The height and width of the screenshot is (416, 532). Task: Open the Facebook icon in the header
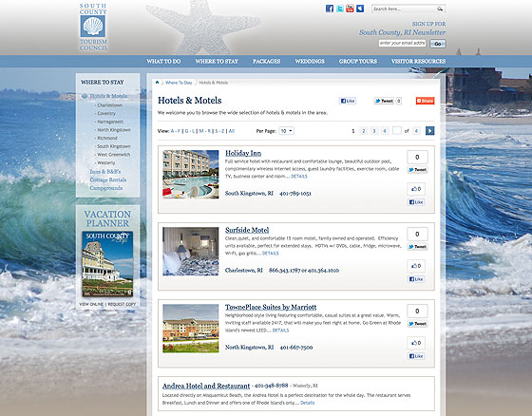(330, 9)
